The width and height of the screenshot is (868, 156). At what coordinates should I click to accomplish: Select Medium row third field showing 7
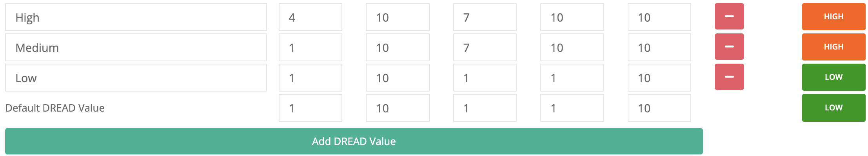coord(485,48)
